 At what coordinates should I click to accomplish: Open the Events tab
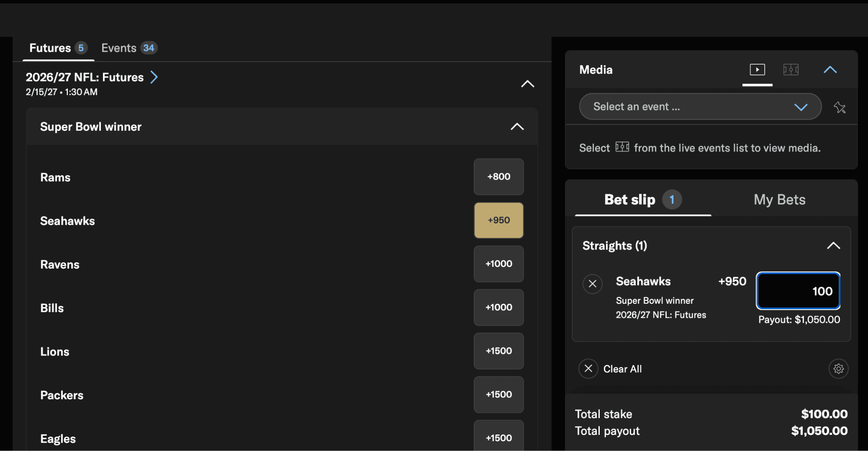click(129, 48)
